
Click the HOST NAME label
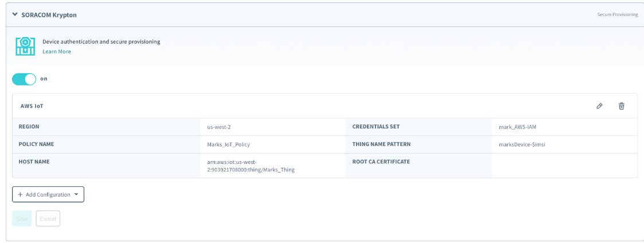pyautogui.click(x=34, y=162)
